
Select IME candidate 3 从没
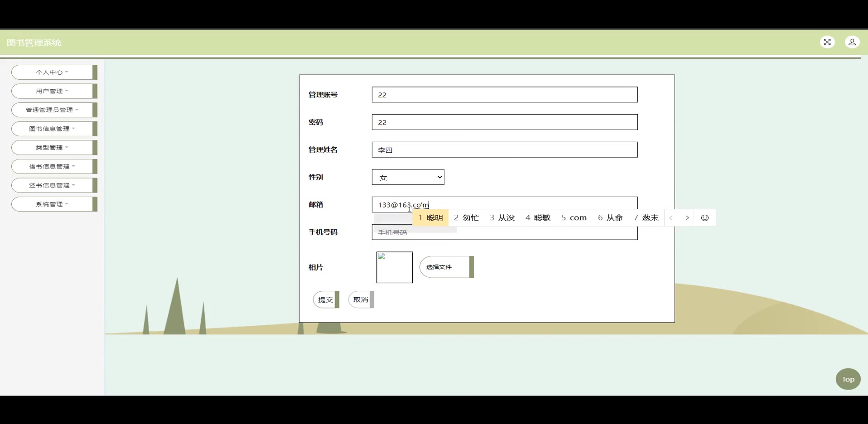(502, 218)
